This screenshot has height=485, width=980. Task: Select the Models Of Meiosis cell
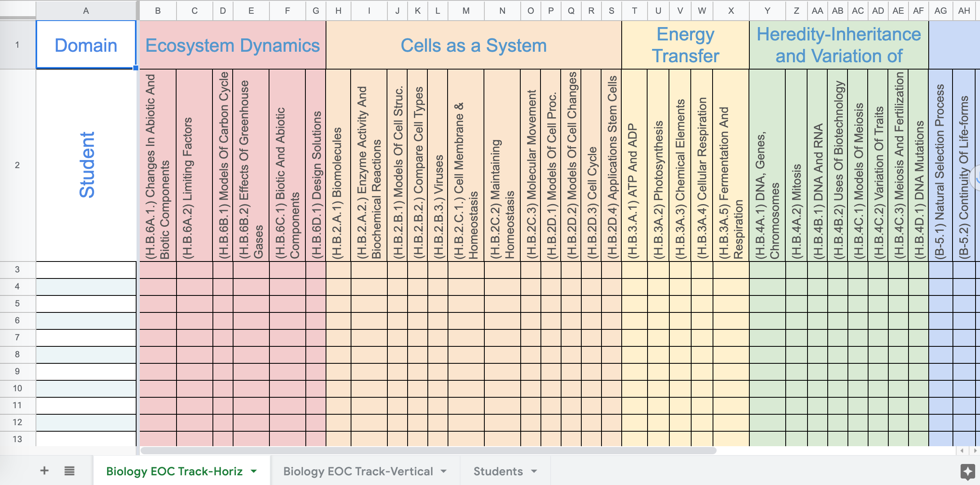click(x=858, y=165)
